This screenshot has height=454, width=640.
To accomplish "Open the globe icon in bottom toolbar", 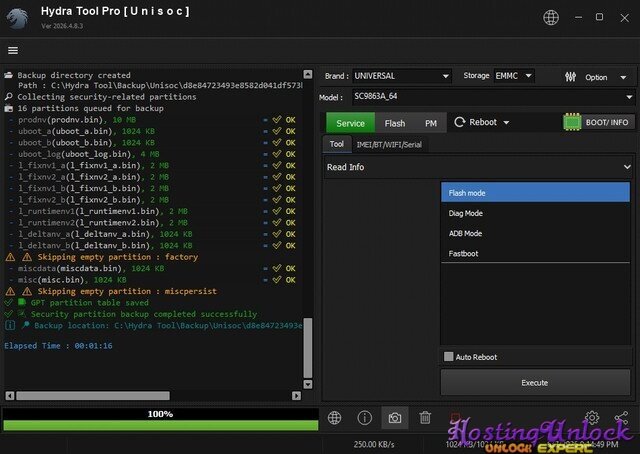I will (x=334, y=418).
